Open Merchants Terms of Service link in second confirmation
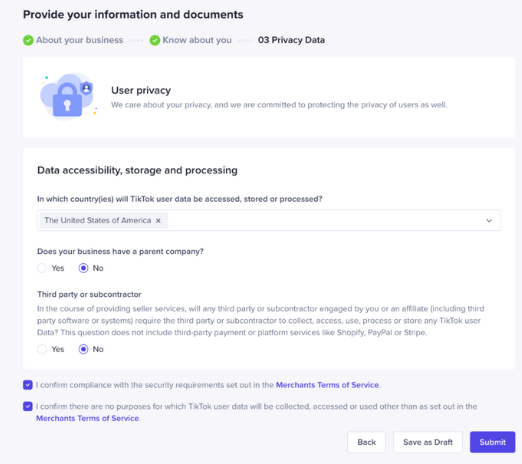This screenshot has width=522, height=464. (87, 418)
